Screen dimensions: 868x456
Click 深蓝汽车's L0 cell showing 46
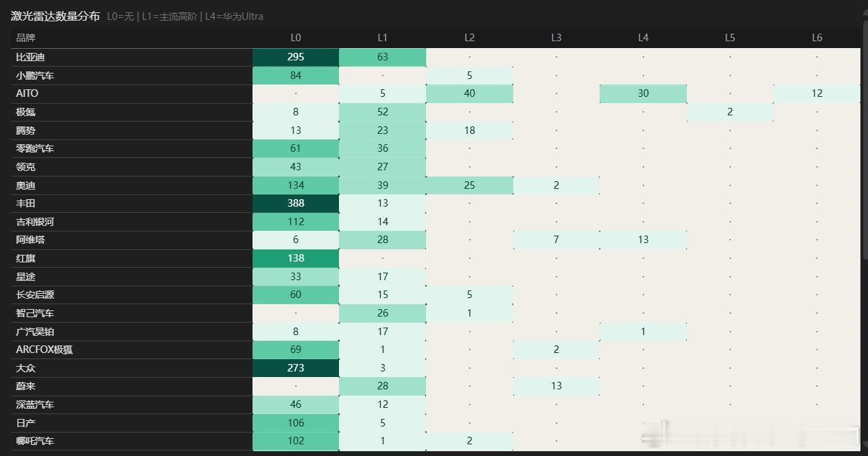296,404
